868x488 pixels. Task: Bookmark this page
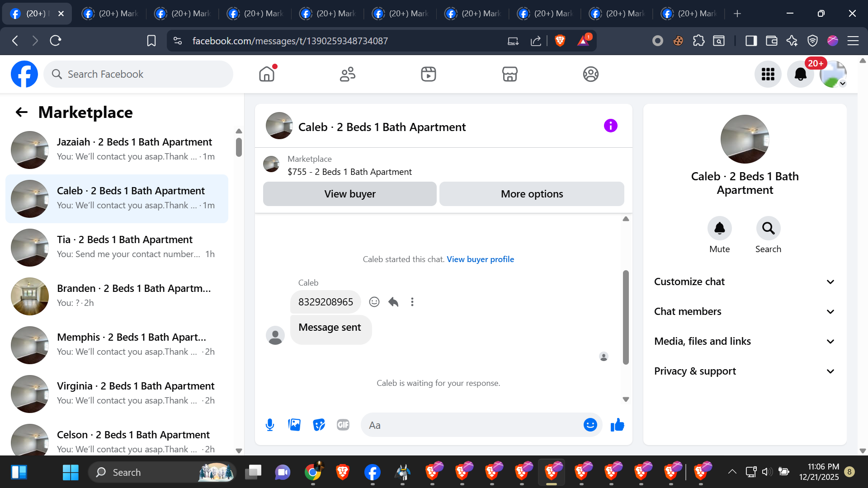(x=151, y=41)
